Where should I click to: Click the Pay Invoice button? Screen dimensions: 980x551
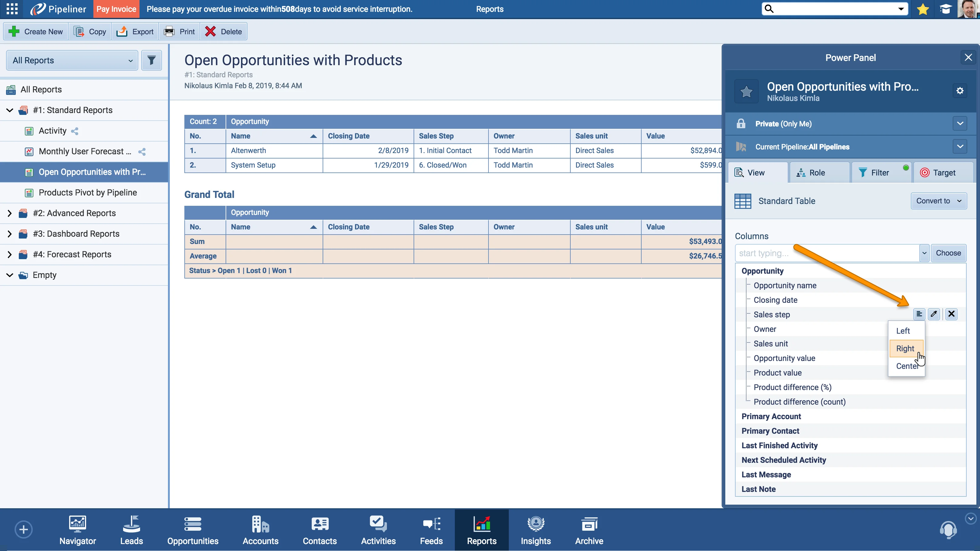click(116, 9)
